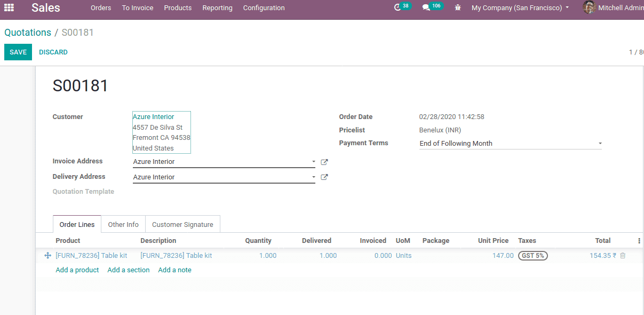644x315 pixels.
Task: Open the Configuration menu
Action: (x=264, y=8)
